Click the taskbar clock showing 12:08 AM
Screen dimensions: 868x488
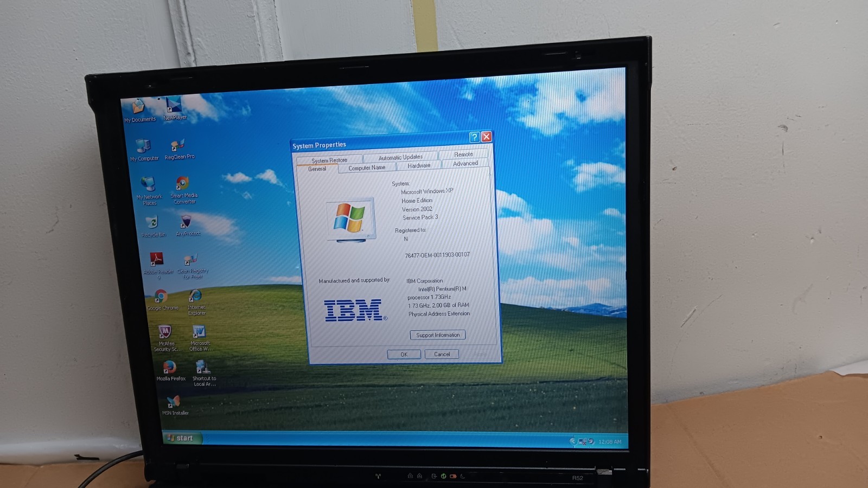click(x=610, y=442)
